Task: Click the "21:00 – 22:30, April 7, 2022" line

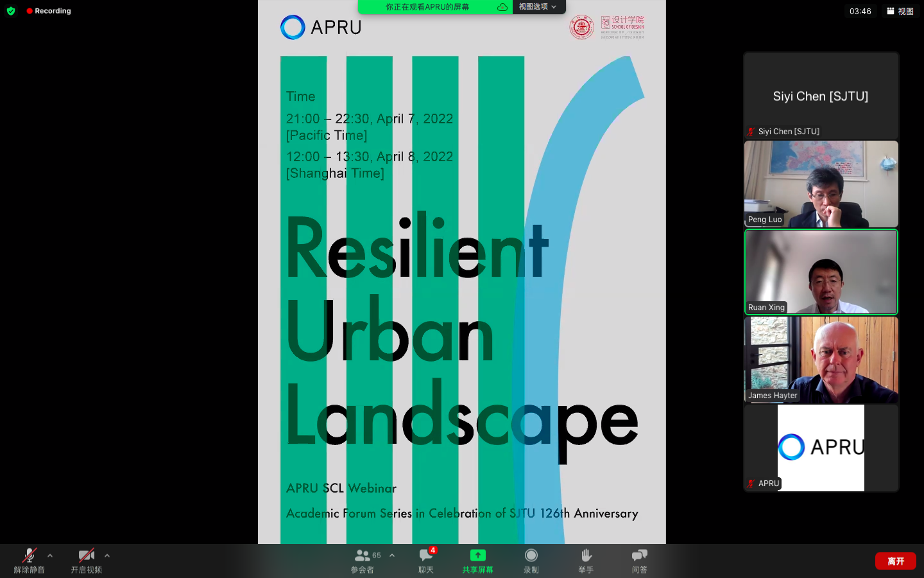Action: (x=370, y=119)
